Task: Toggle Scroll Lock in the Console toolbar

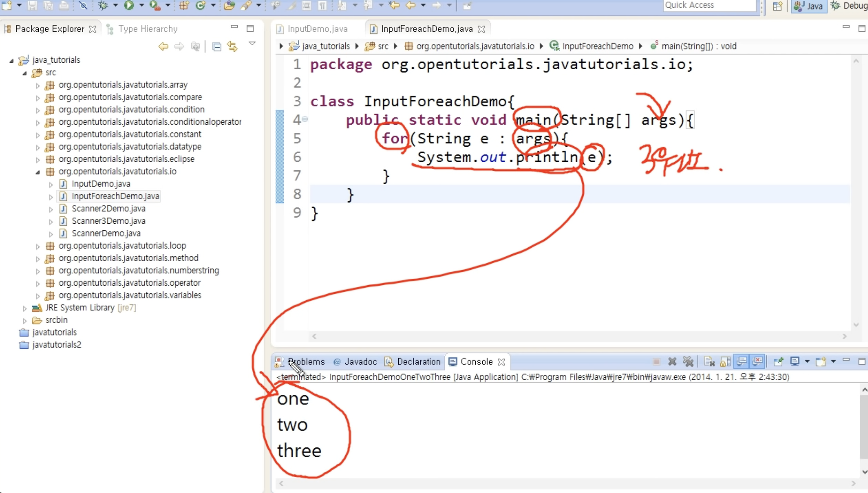Action: pyautogui.click(x=725, y=361)
